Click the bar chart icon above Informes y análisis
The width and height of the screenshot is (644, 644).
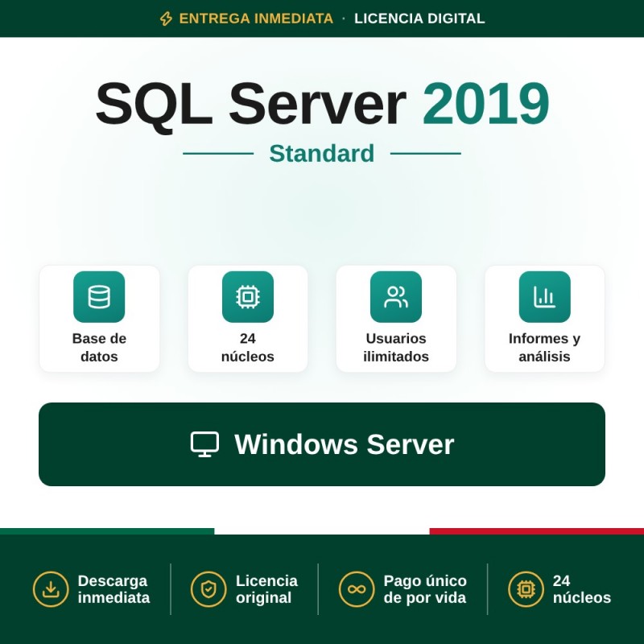[545, 297]
